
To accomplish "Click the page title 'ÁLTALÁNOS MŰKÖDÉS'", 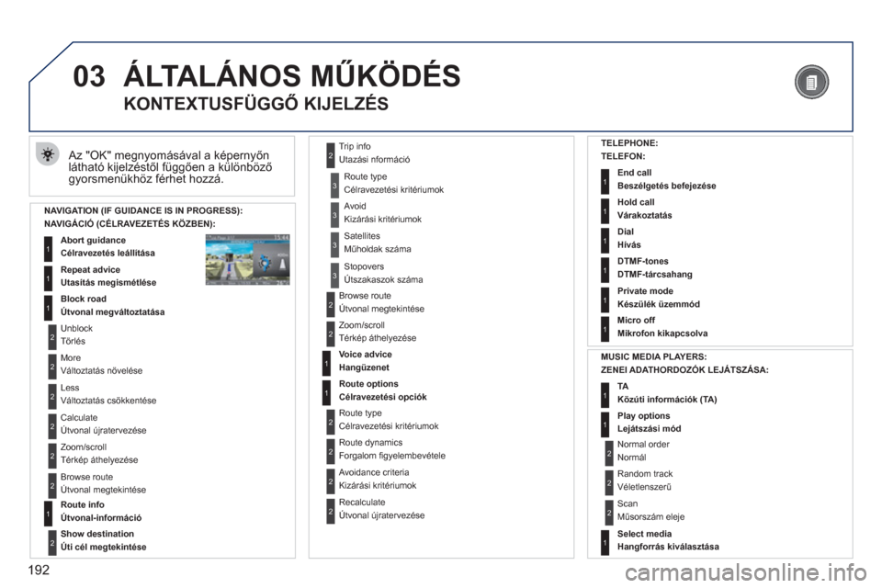I will click(x=292, y=75).
